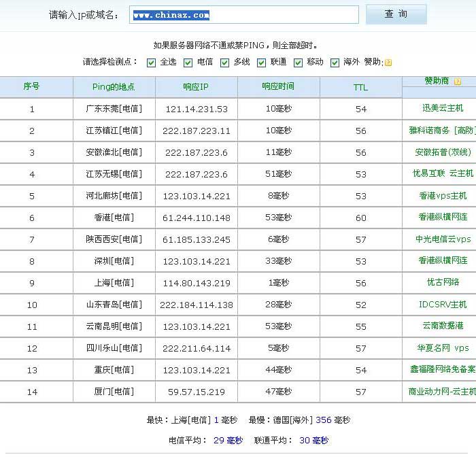
Task: Click the TTL column header
Action: (x=360, y=88)
